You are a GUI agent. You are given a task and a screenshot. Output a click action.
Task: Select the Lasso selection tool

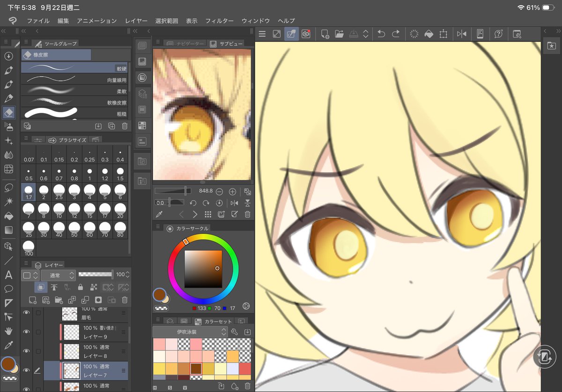click(8, 188)
